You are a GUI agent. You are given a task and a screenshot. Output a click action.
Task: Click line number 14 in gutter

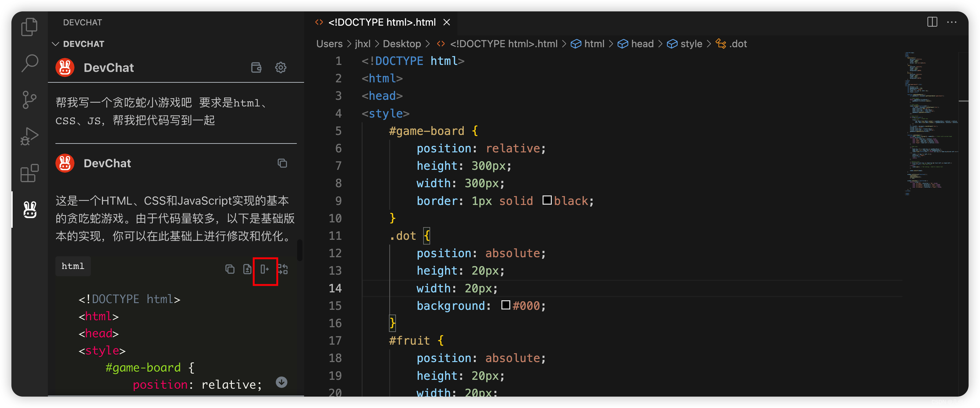[335, 288]
